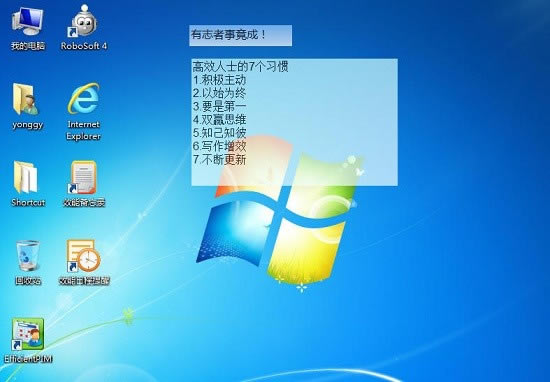Click the line 5.知己知彼
Viewport: 550px width, 382px height.
pyautogui.click(x=219, y=133)
